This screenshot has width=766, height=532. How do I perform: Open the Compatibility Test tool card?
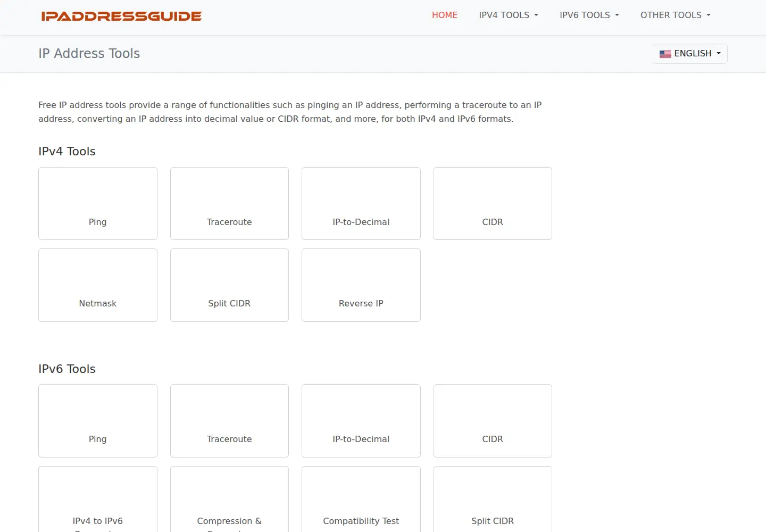tap(361, 499)
